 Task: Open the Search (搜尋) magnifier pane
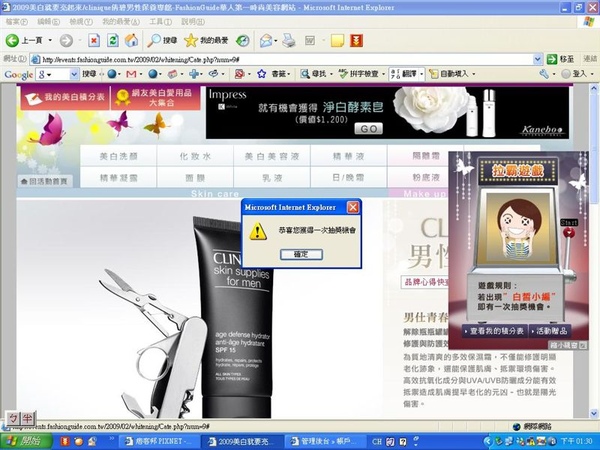pyautogui.click(x=162, y=40)
